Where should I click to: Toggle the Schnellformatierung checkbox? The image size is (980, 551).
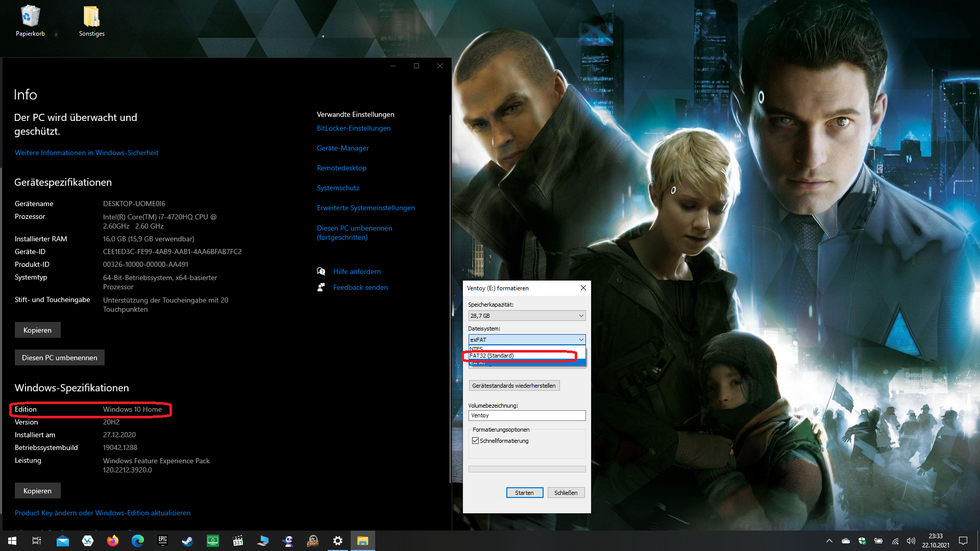(x=476, y=441)
